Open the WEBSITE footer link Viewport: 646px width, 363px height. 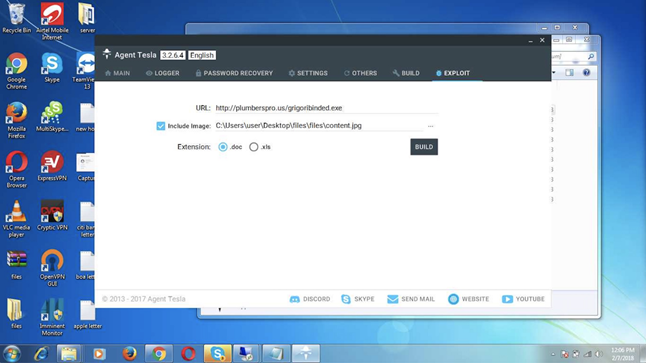pos(468,299)
